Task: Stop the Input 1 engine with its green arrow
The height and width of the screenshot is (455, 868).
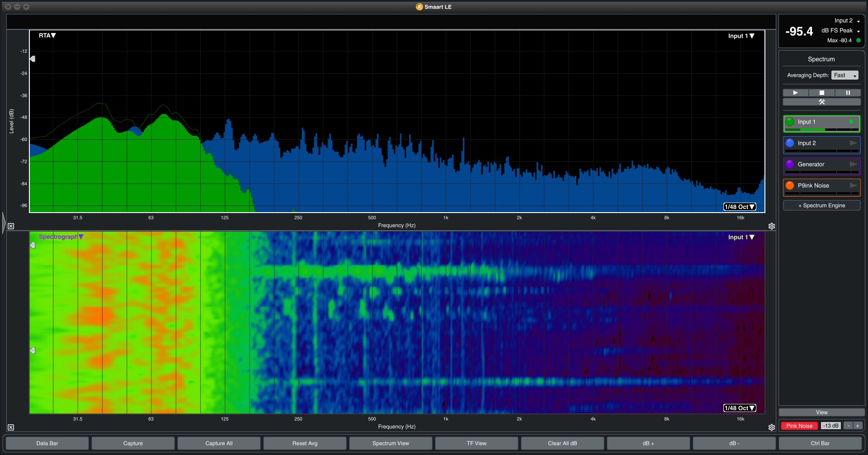Action: (853, 122)
